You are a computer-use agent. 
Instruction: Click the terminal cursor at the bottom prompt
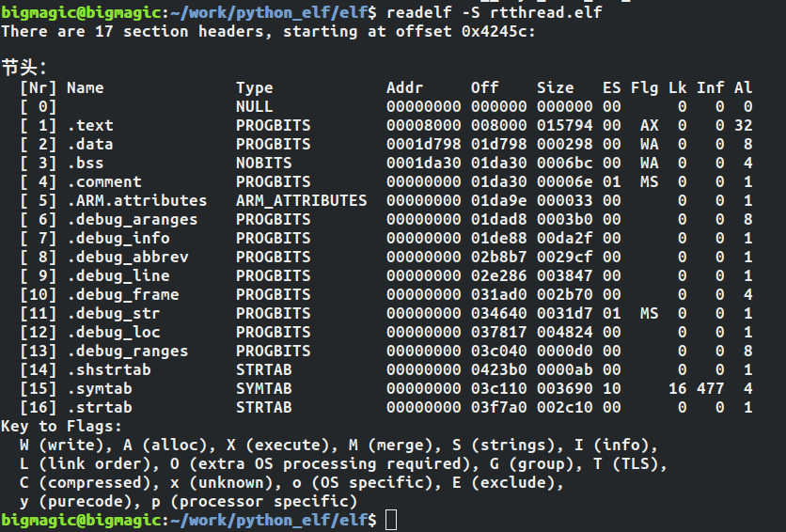pyautogui.click(x=392, y=521)
